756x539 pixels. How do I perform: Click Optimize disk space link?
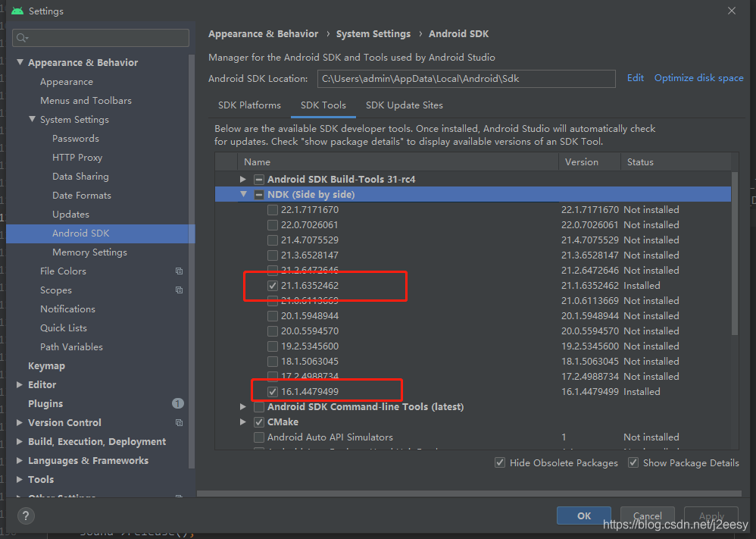click(x=698, y=78)
